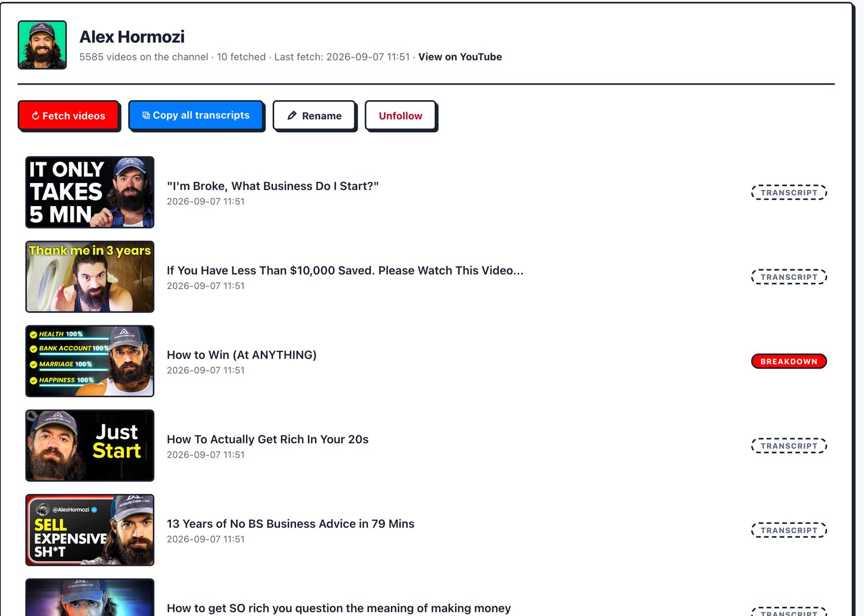
Task: Open title "How To Actually Get Rich In Your 20s"
Action: pos(267,439)
